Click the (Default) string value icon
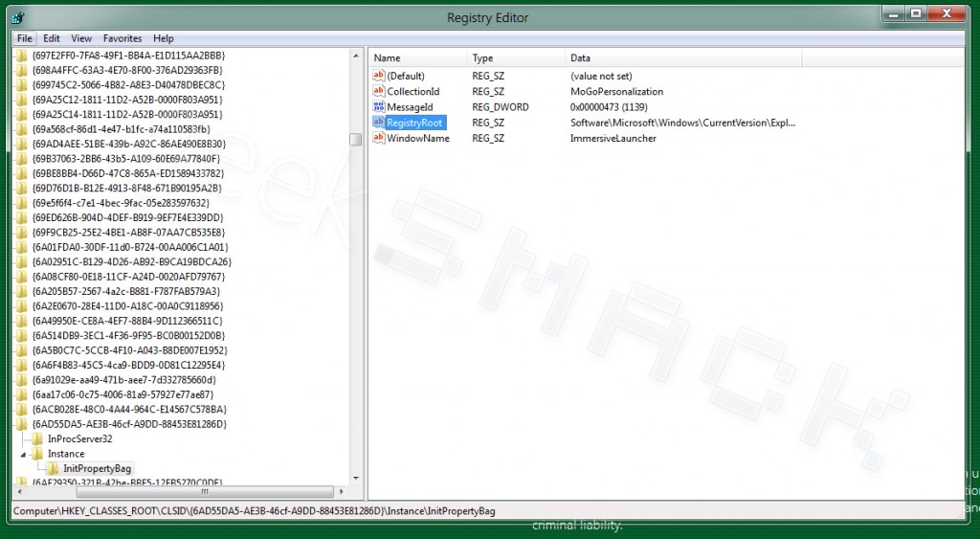 pos(378,76)
